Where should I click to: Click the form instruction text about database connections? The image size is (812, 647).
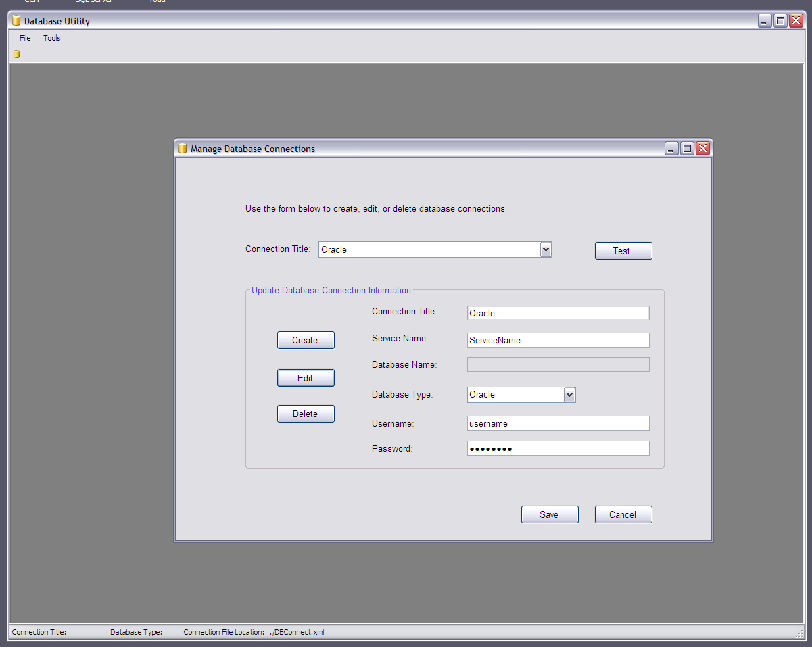(375, 208)
